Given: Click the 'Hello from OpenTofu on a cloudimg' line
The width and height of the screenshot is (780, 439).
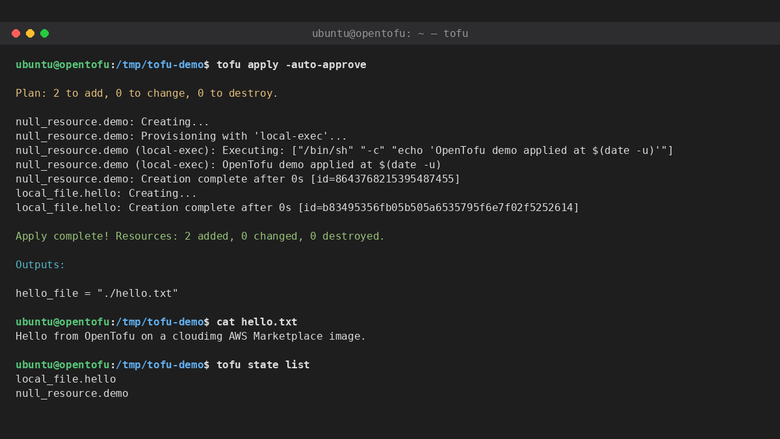Looking at the screenshot, I should point(191,336).
